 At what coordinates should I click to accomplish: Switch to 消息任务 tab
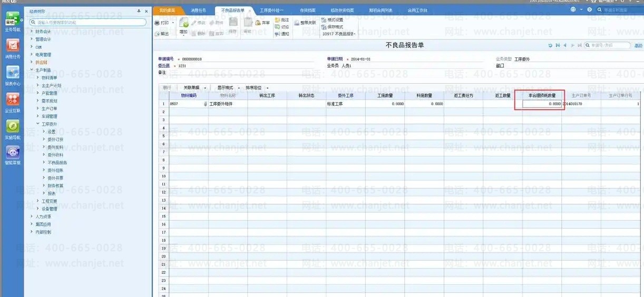pyautogui.click(x=198, y=10)
